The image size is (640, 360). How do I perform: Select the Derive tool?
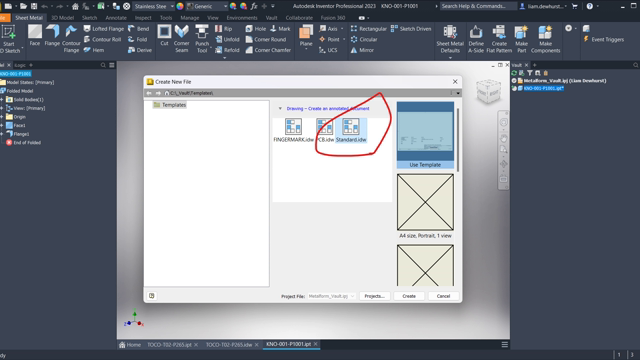pos(140,50)
